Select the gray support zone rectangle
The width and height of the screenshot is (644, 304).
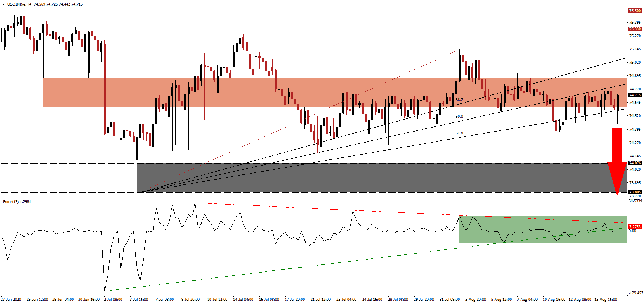pos(363,178)
